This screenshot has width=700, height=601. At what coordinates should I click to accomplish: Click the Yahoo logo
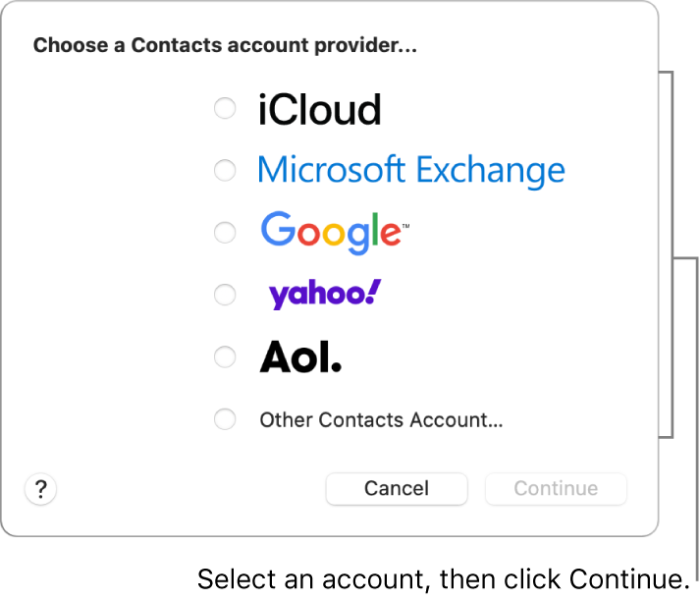pos(324,294)
